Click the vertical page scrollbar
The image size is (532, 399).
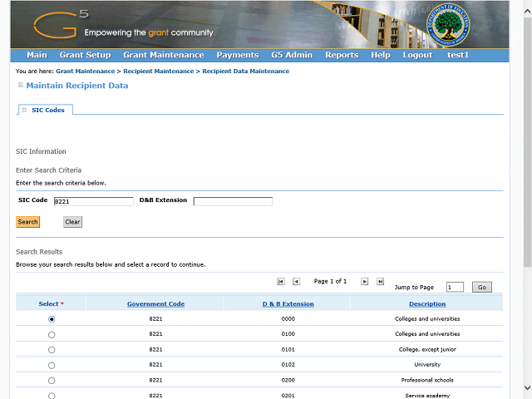coord(526,166)
